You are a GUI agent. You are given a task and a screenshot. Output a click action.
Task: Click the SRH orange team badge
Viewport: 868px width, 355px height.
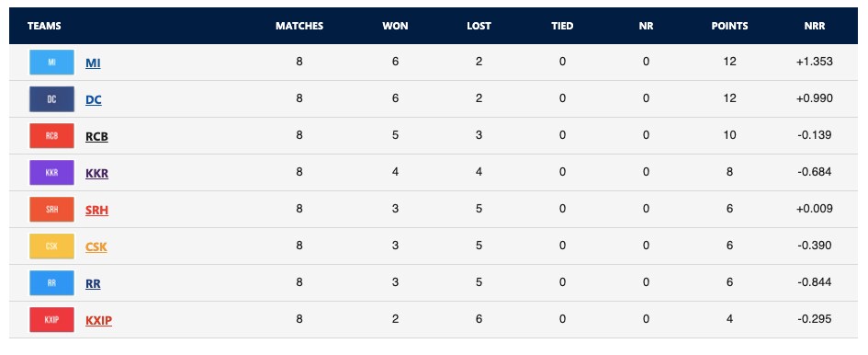tap(51, 210)
